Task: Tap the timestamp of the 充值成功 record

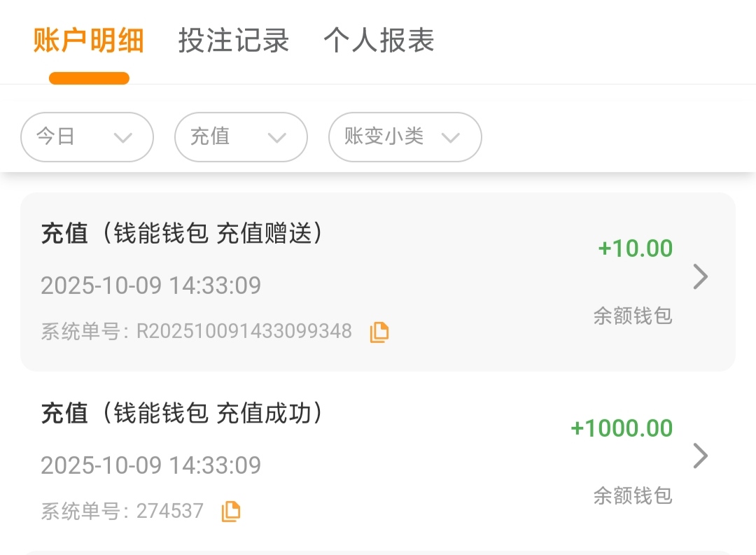Action: (150, 465)
